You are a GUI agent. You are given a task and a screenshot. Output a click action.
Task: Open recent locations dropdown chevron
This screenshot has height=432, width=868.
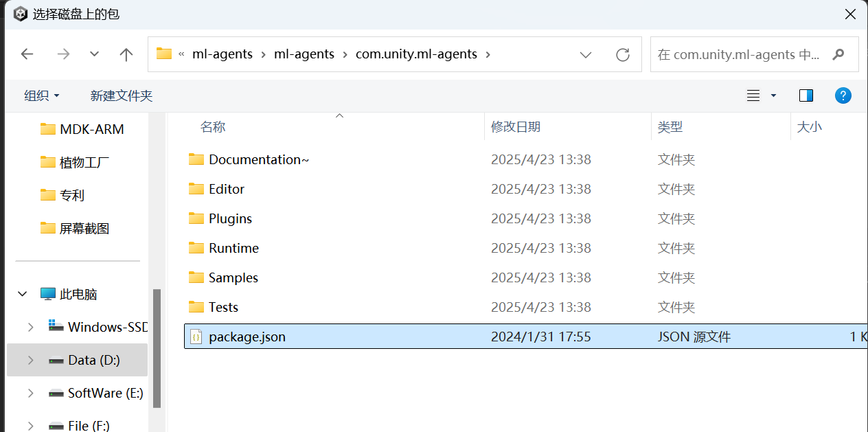pyautogui.click(x=95, y=54)
